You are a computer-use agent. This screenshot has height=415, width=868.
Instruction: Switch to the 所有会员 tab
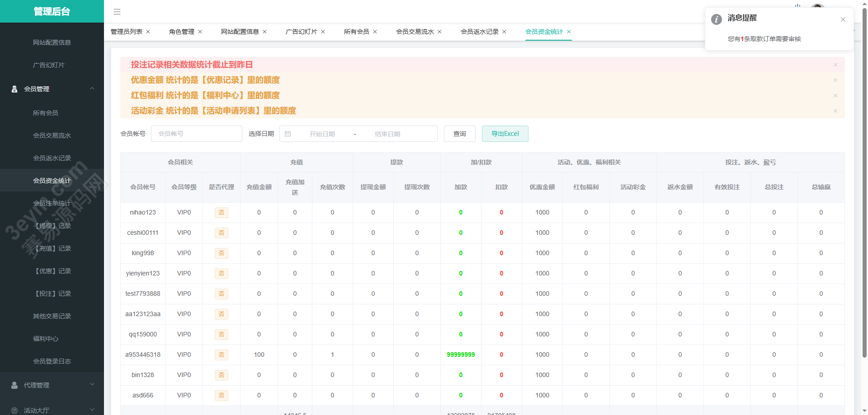(x=356, y=32)
